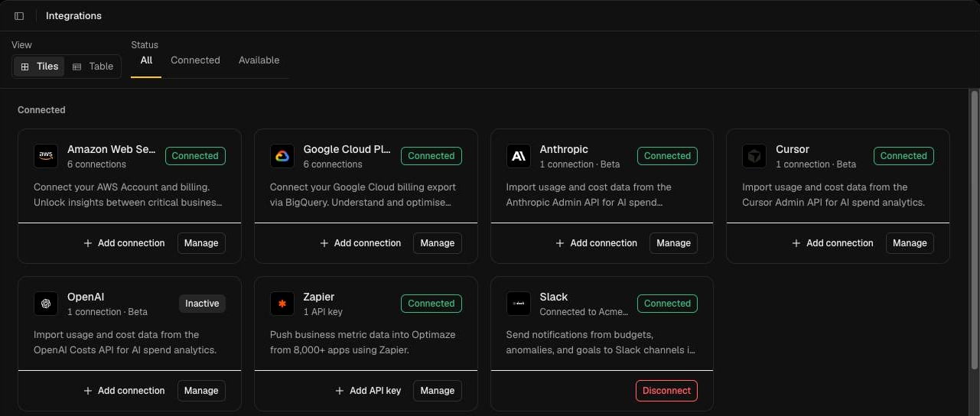Click '6 connections' under Amazon Web Services
Screen dimensions: 980x416
point(97,164)
